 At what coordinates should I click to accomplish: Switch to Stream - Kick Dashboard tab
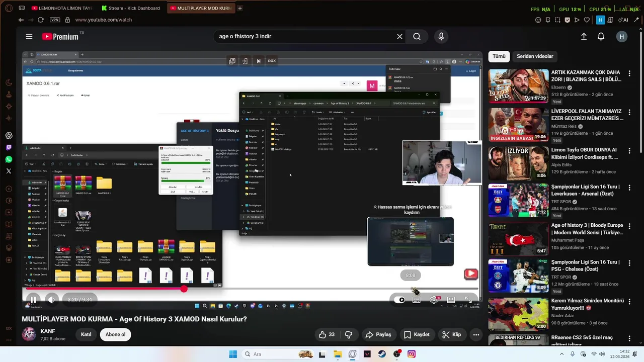pos(131,8)
